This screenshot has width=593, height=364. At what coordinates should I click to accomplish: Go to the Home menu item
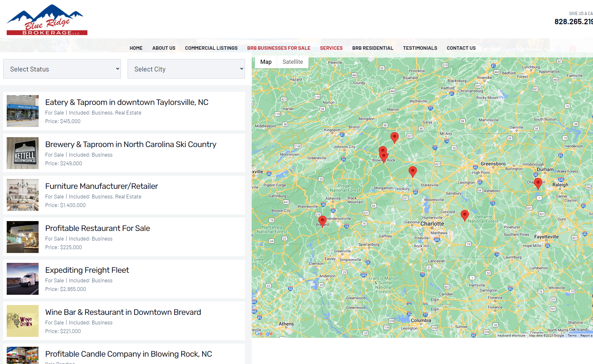[x=136, y=48]
